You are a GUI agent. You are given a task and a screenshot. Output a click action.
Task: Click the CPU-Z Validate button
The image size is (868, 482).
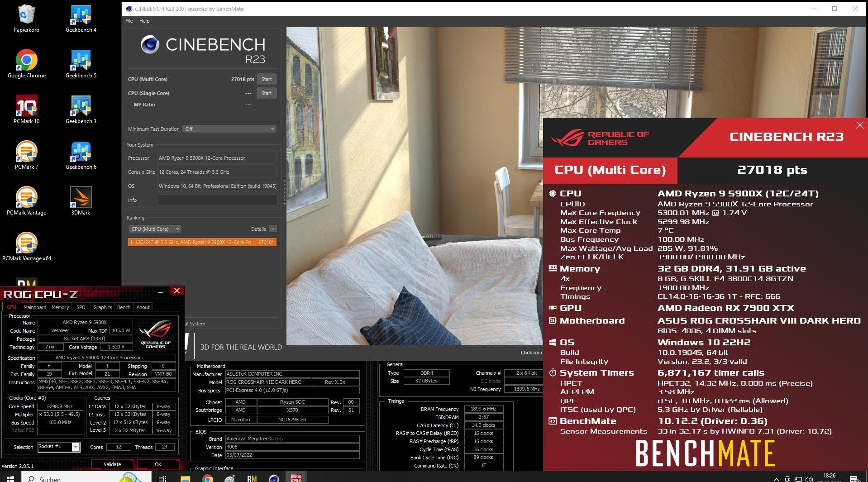112,464
